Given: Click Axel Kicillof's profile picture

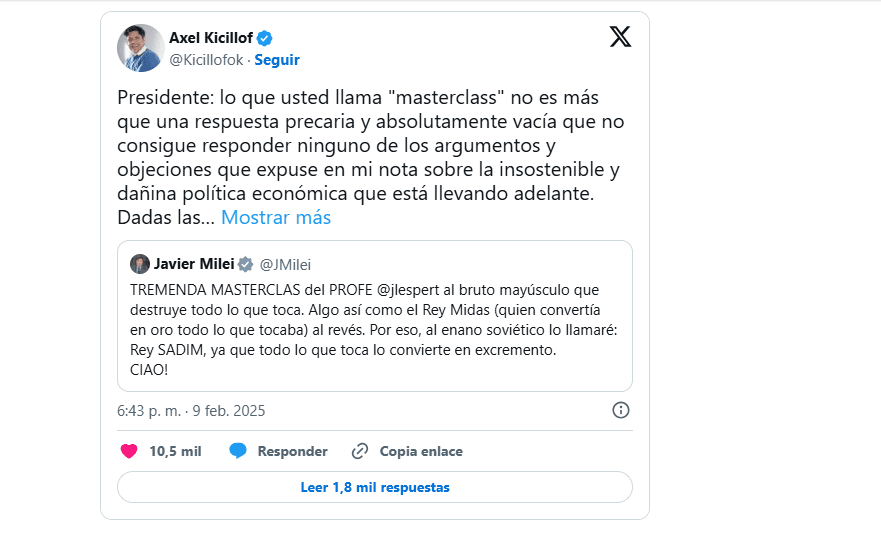Looking at the screenshot, I should coord(141,48).
